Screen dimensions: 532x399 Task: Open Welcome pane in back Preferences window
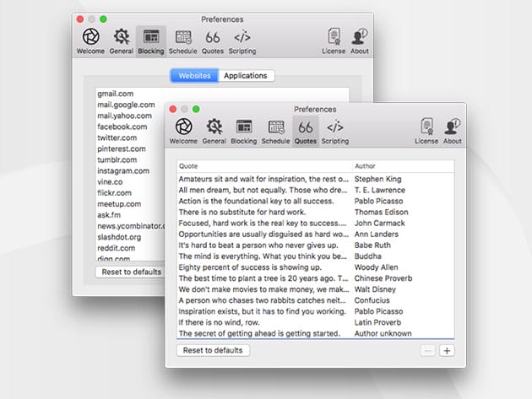tap(90, 41)
